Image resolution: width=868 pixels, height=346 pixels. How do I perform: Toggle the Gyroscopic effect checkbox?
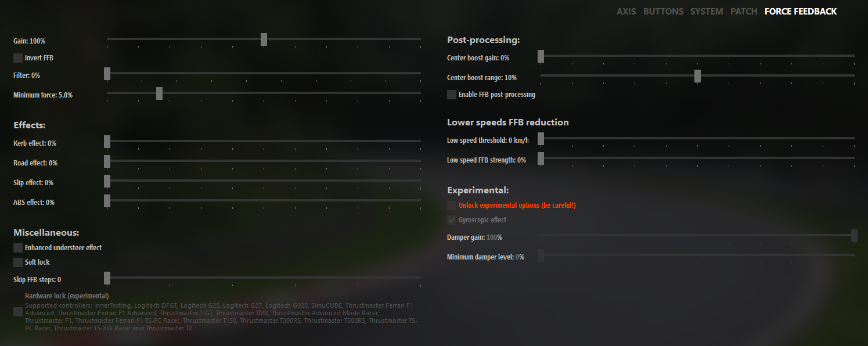click(x=452, y=220)
